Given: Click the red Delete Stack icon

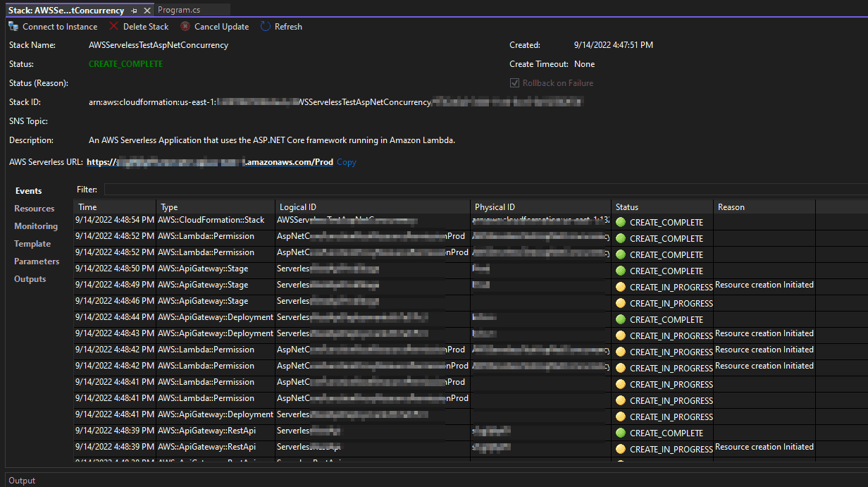Looking at the screenshot, I should pyautogui.click(x=114, y=27).
